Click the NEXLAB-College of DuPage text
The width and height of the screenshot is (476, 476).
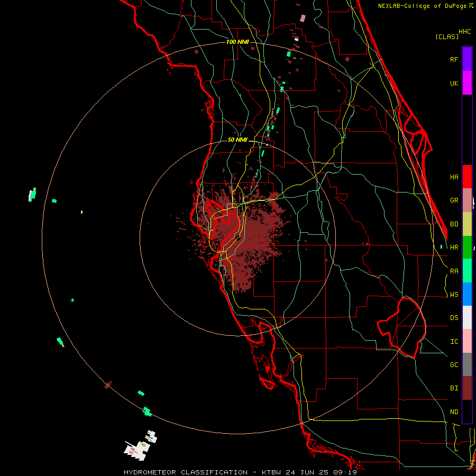[x=422, y=6]
